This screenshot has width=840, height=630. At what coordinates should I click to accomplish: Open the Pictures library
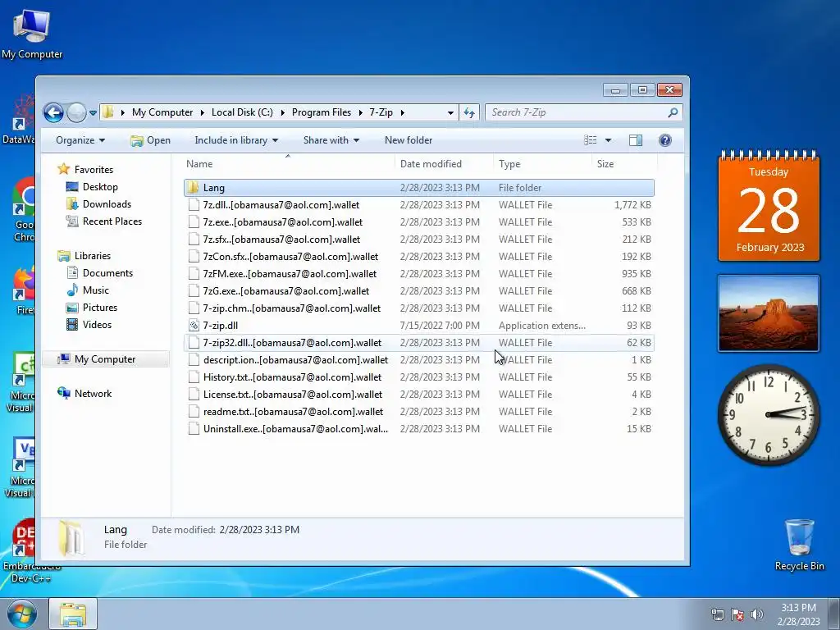coord(92,308)
